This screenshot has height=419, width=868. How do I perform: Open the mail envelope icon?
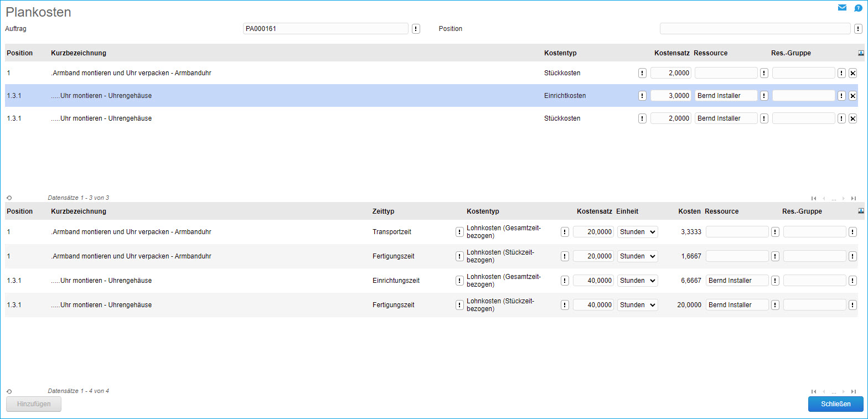point(842,8)
